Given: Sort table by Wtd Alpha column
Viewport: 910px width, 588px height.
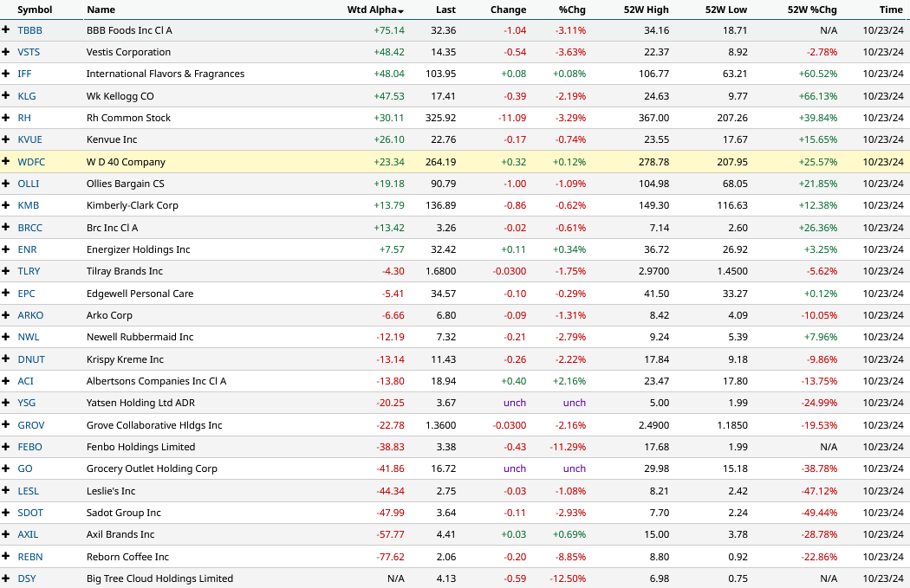Looking at the screenshot, I should (375, 10).
